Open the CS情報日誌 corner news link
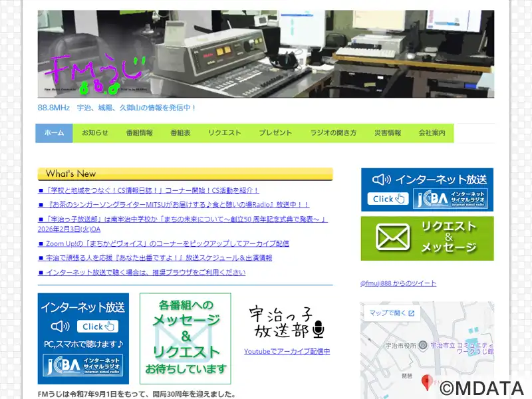The image size is (532, 399). [148, 191]
